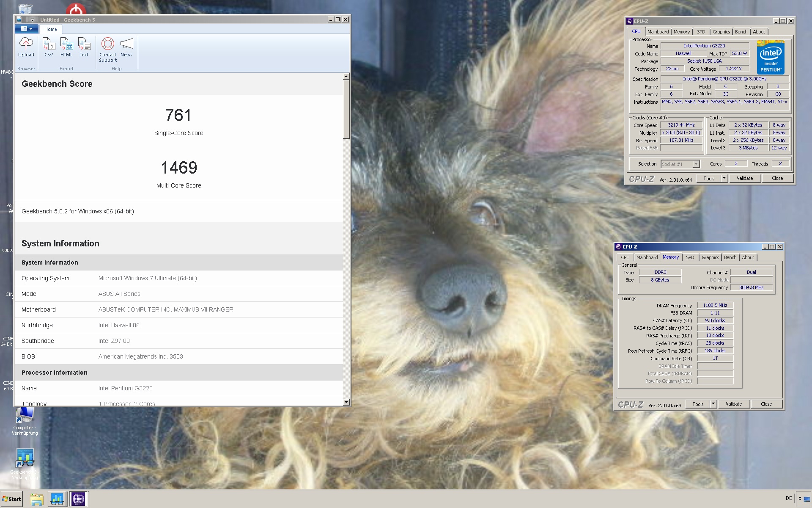The image size is (812, 508).
Task: Open Contact Support in Geekbench
Action: point(108,50)
